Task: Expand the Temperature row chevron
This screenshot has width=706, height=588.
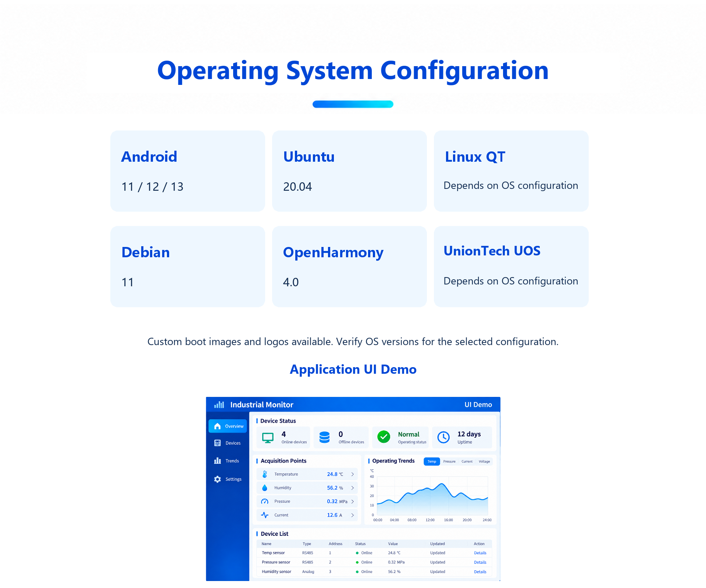Action: point(352,474)
